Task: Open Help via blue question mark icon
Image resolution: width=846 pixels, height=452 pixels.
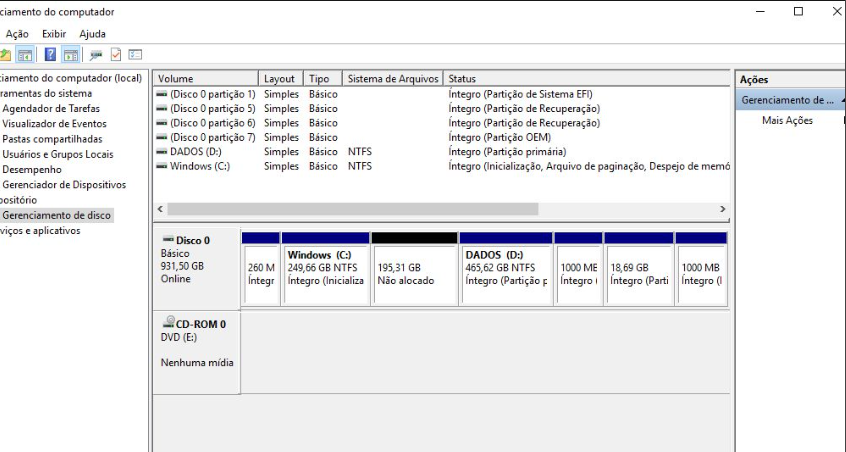Action: 50,54
